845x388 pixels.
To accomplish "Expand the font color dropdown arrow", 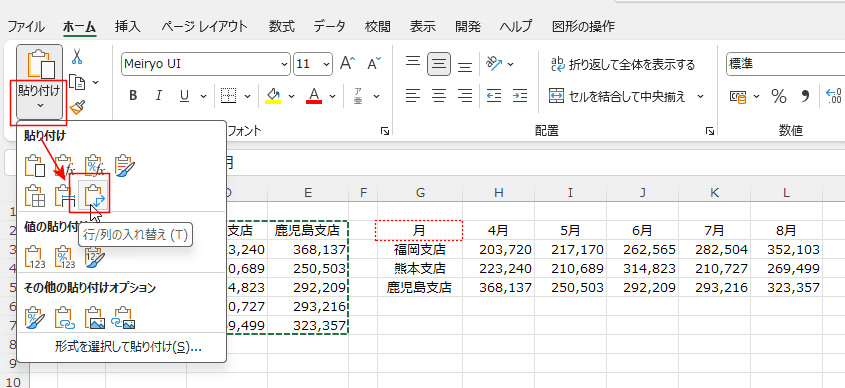I will click(333, 96).
